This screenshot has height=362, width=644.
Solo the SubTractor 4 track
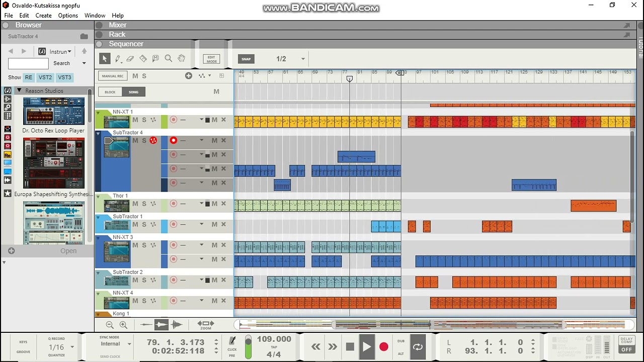pyautogui.click(x=144, y=140)
